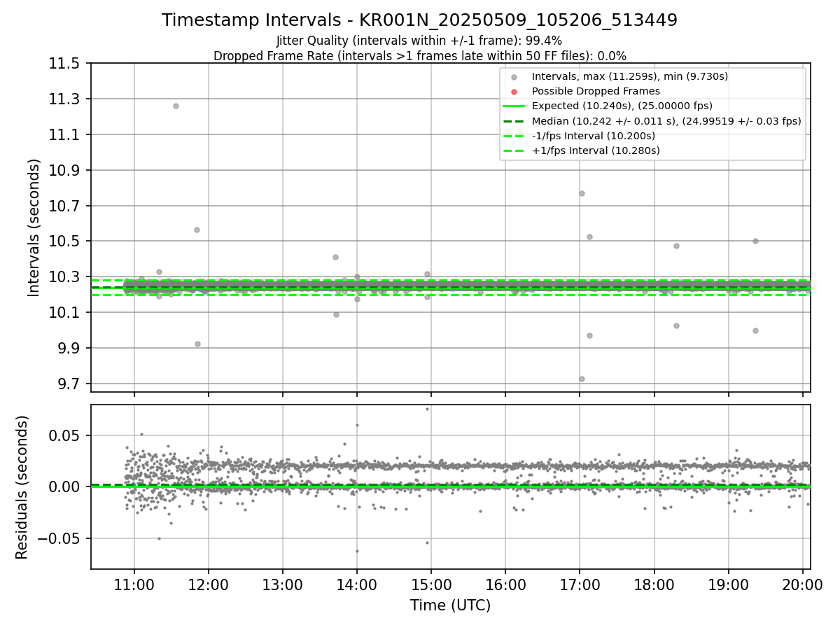Select legend entry 'Expected (10.240s), (25.00000 fps)'
The width and height of the screenshot is (840, 630).
[x=622, y=106]
